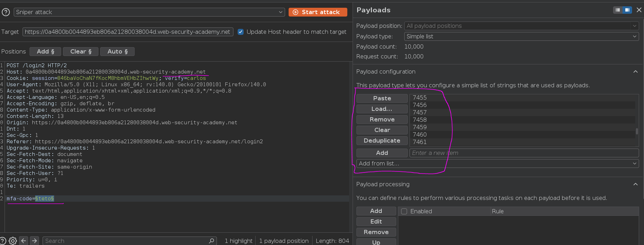Click the Enter a new item field

click(x=524, y=153)
